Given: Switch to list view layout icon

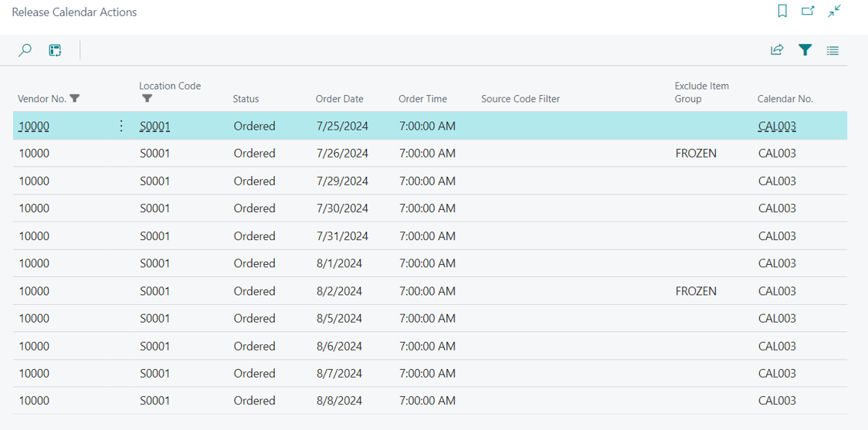Looking at the screenshot, I should tap(832, 51).
